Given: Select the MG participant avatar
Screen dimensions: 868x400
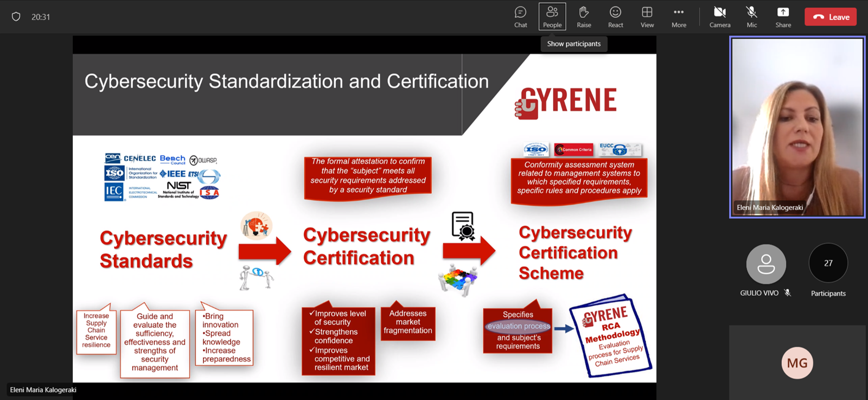Looking at the screenshot, I should pyautogui.click(x=797, y=363).
